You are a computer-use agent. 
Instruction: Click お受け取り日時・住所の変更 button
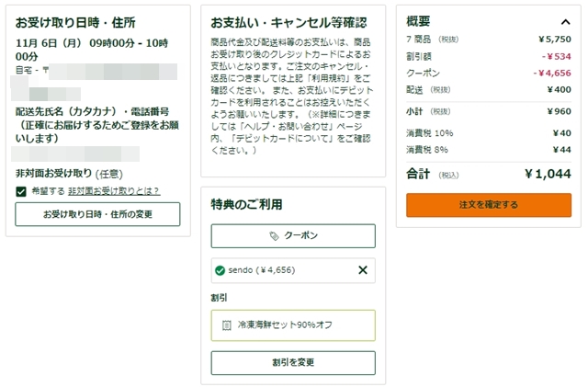(x=97, y=214)
